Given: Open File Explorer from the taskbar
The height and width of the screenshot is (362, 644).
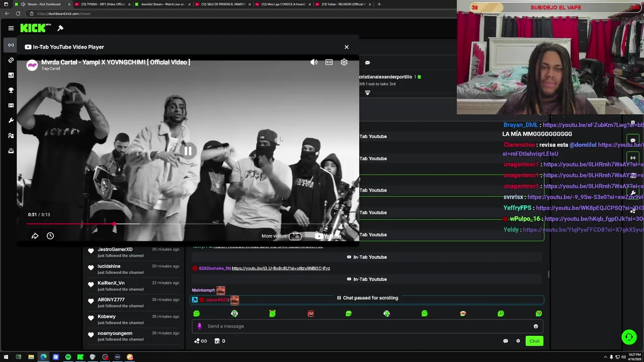Looking at the screenshot, I should click(x=31, y=357).
